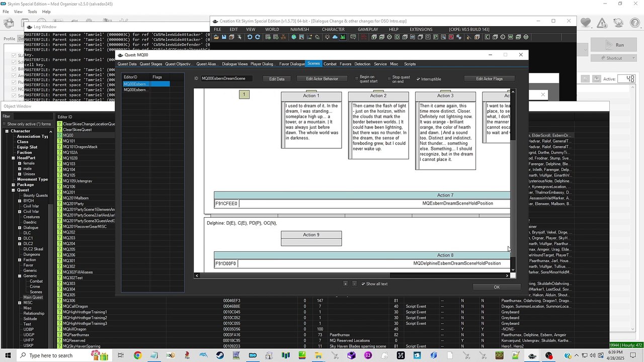
Task: Click the Save plugin floppy disk icon
Action: [x=224, y=37]
